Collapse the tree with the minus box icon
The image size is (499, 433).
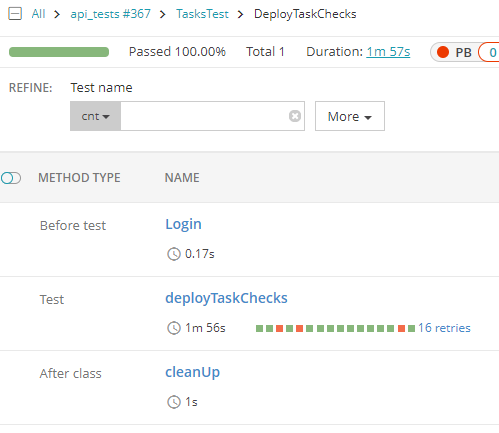click(15, 14)
